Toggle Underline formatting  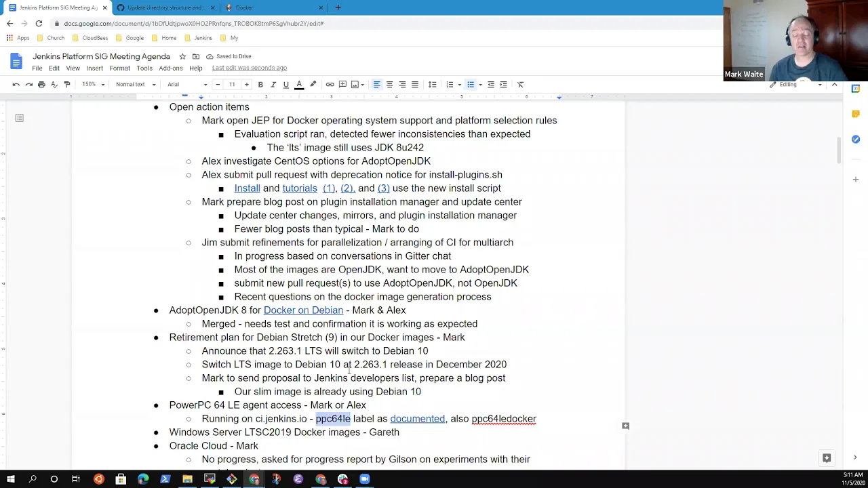pos(286,85)
